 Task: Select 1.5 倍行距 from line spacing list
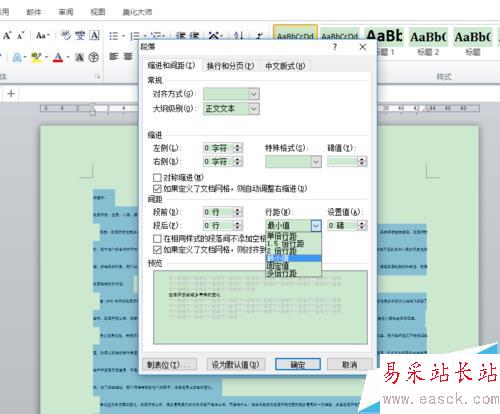tap(293, 243)
